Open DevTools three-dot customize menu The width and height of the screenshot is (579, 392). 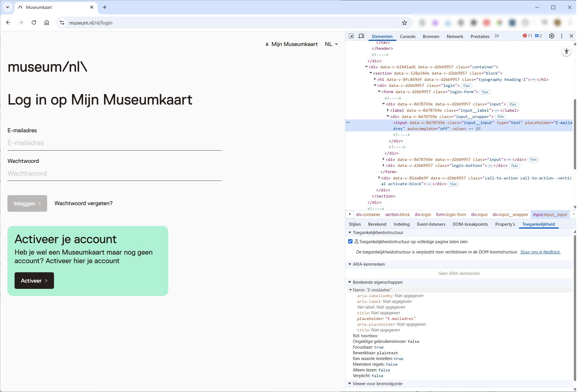[562, 36]
